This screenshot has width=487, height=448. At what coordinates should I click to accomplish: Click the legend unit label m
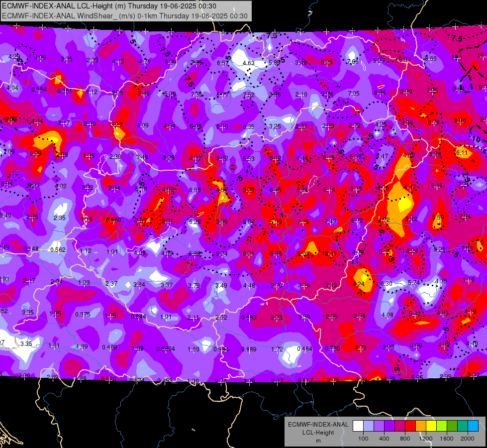[318, 441]
